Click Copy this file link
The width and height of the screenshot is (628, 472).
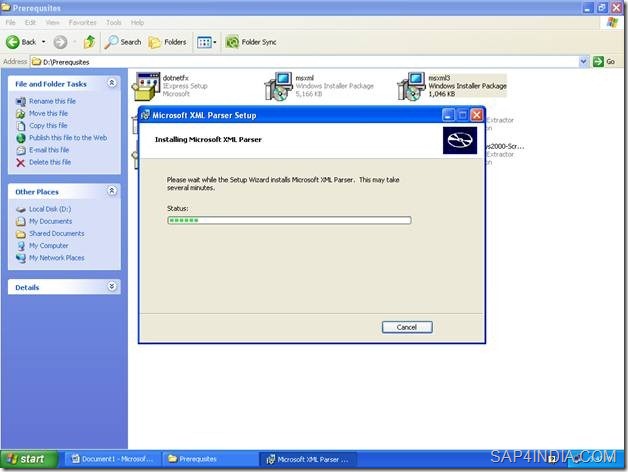tap(48, 125)
